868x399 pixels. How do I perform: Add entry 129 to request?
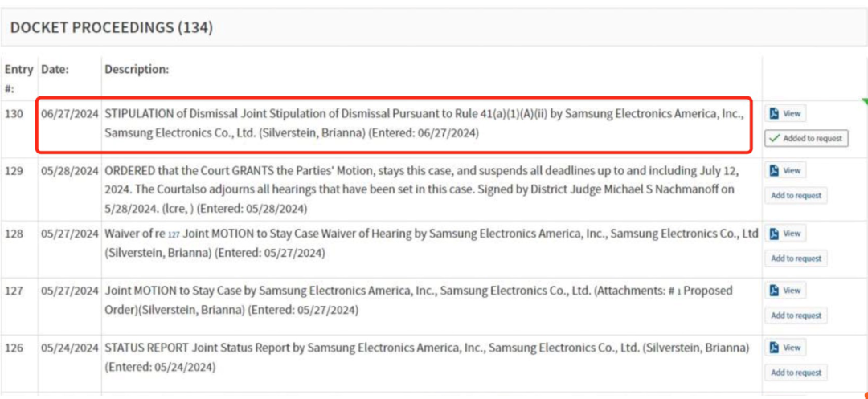[796, 195]
